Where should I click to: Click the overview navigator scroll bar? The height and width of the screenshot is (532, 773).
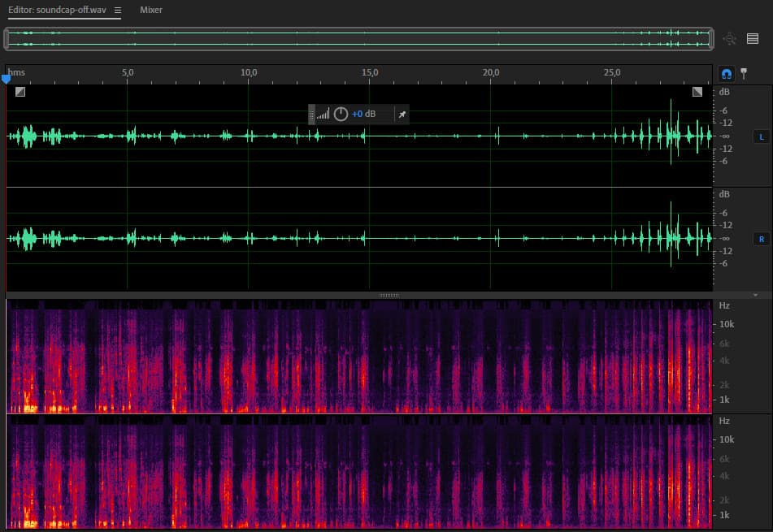359,38
